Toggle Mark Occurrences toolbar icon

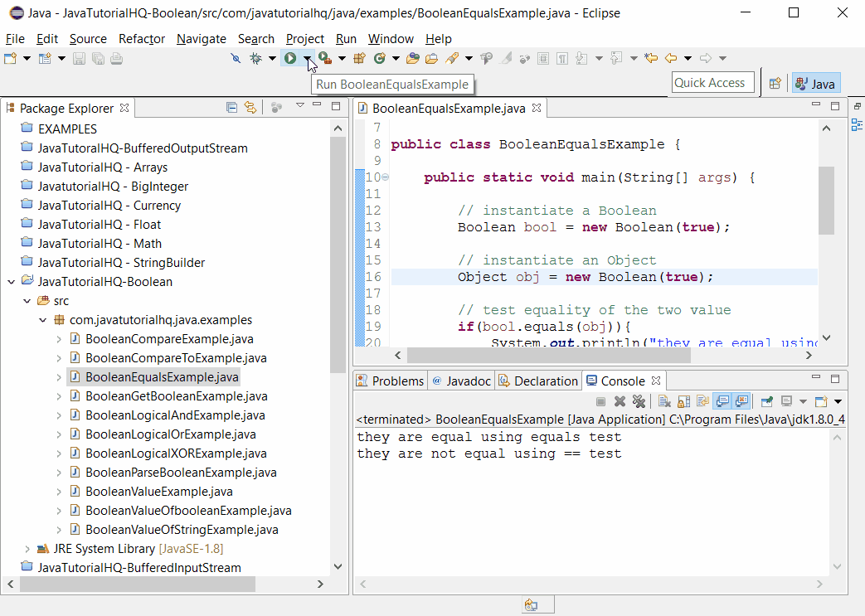tap(506, 58)
